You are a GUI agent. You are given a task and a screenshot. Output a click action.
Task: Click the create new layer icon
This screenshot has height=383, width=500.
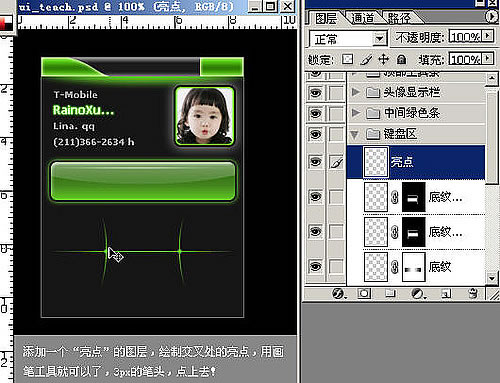point(446,294)
